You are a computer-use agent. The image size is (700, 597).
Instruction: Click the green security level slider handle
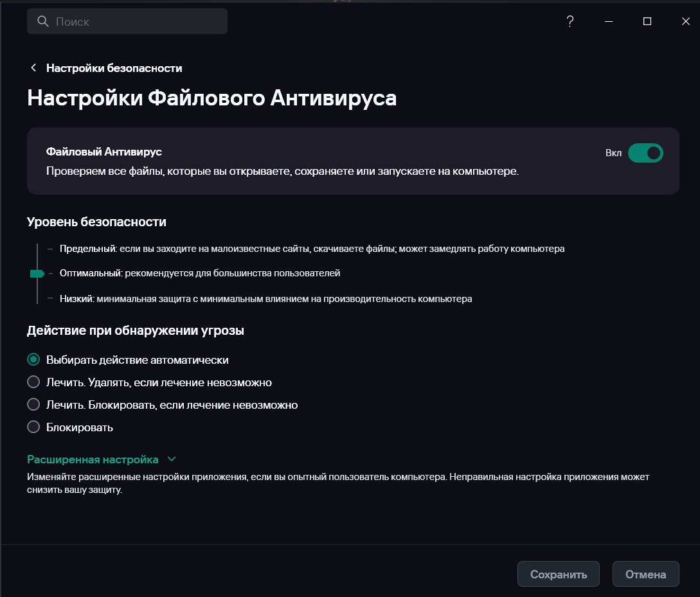click(37, 274)
